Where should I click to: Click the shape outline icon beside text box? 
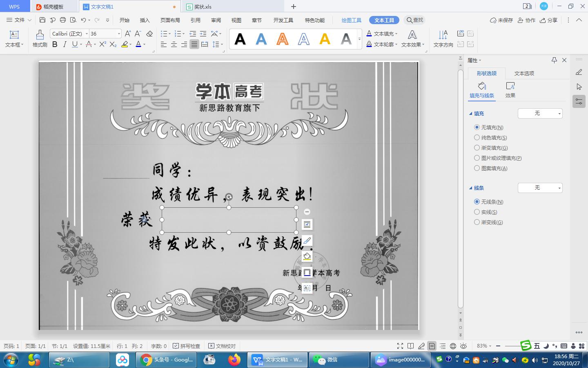(307, 272)
